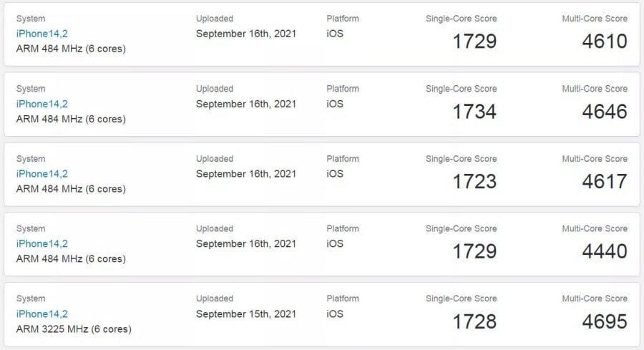Click the single-core score 1728
Viewport: 644px width, 350px height.
point(474,322)
